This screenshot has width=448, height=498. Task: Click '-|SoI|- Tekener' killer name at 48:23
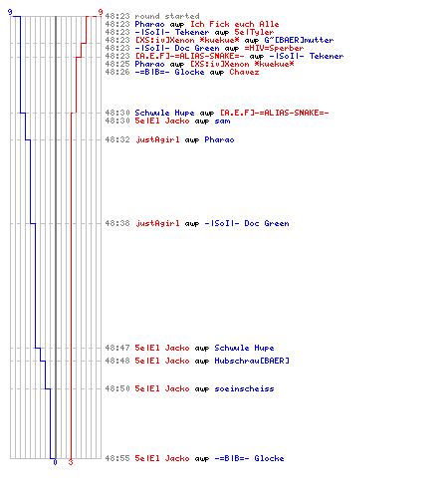(x=172, y=32)
